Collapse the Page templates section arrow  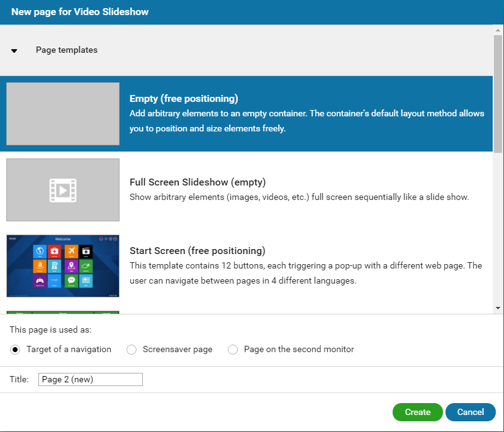14,51
